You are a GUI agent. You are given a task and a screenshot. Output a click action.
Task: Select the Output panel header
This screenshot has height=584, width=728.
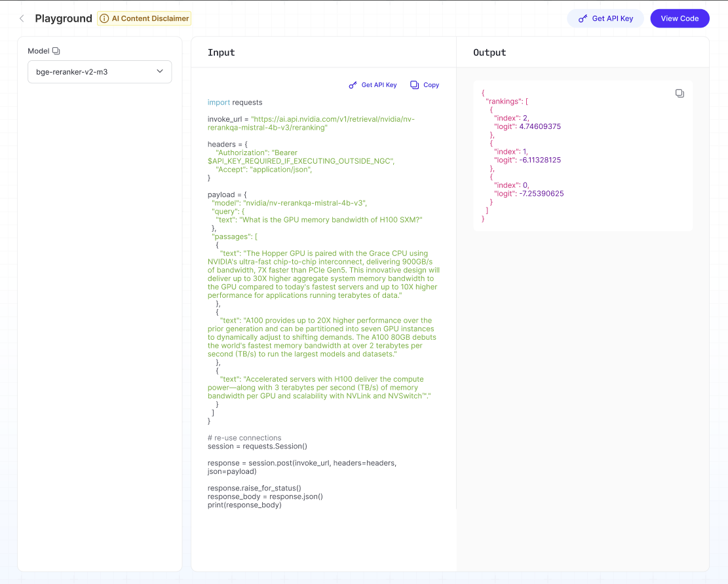coord(489,52)
